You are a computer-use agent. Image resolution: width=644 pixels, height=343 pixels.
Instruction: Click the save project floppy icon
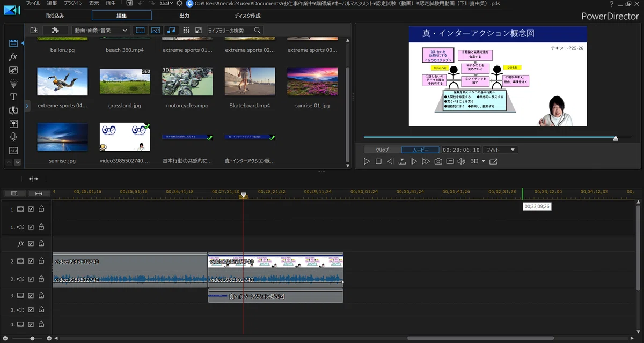(129, 3)
